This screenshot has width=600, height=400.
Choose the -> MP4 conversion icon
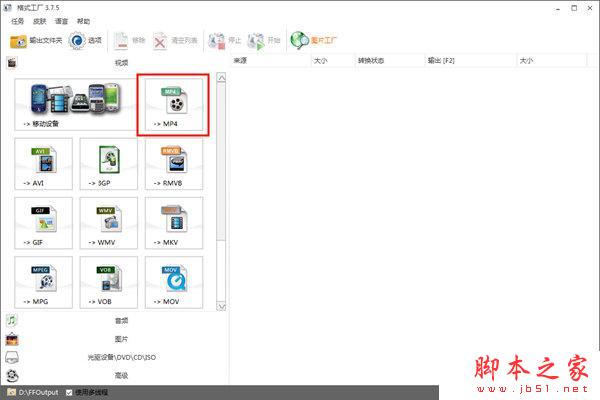(174, 104)
